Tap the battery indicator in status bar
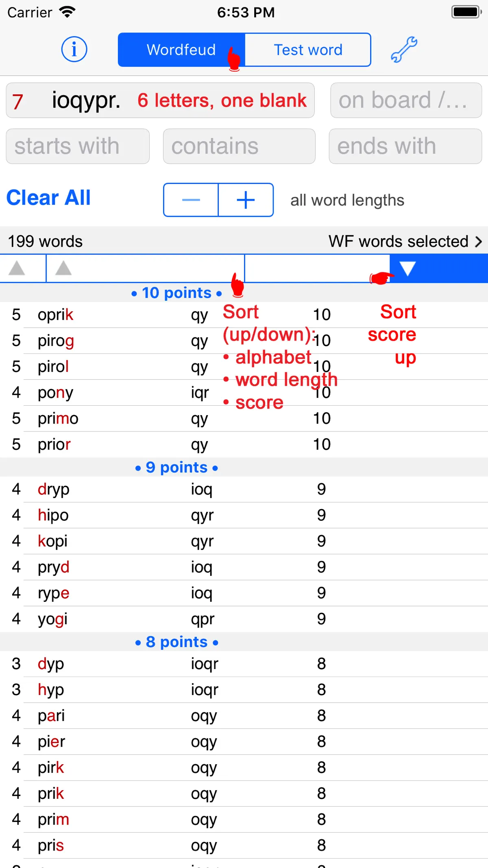This screenshot has height=868, width=488. (466, 12)
